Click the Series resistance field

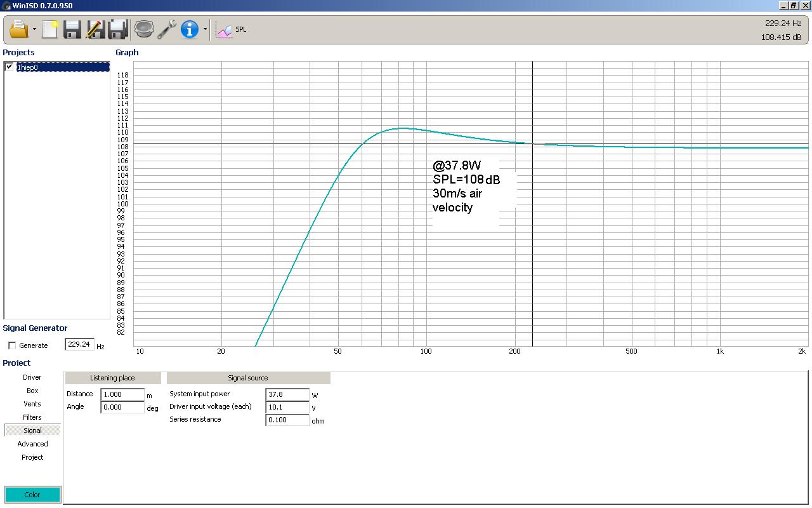(287, 420)
